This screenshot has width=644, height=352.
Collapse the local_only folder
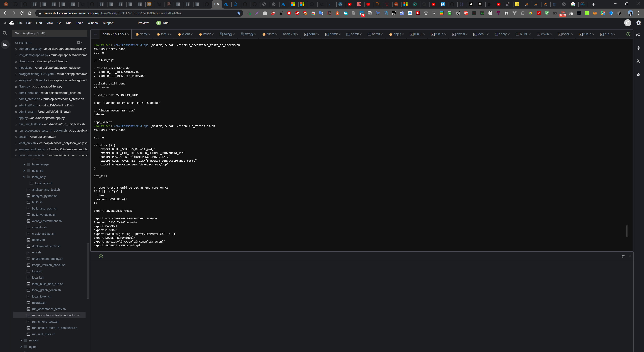(24, 177)
